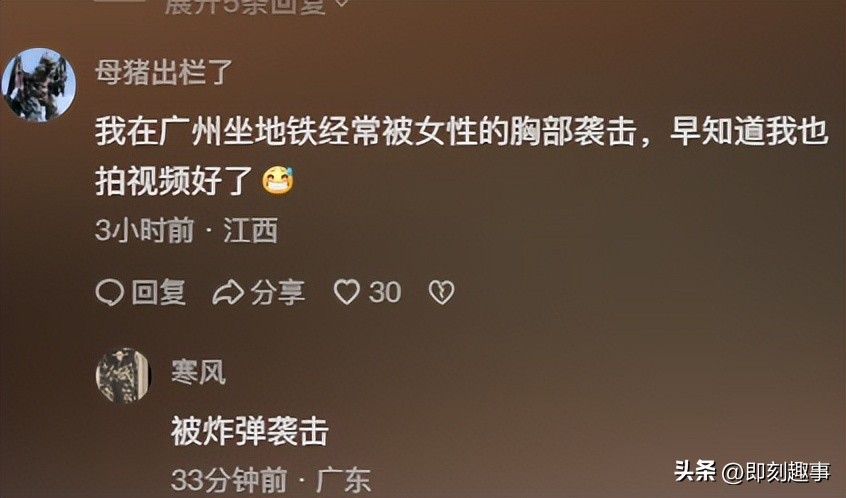This screenshot has height=498, width=846.
Task: Click the like count 30
Action: click(385, 293)
